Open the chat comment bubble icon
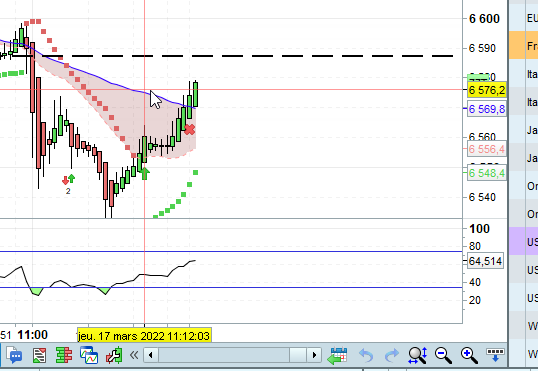The width and height of the screenshot is (538, 371). click(x=14, y=355)
